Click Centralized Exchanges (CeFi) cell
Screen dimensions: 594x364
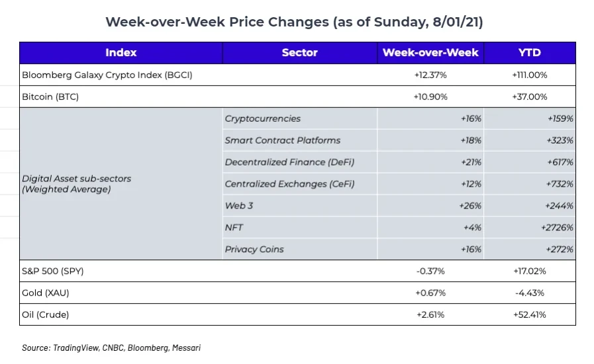(x=289, y=184)
